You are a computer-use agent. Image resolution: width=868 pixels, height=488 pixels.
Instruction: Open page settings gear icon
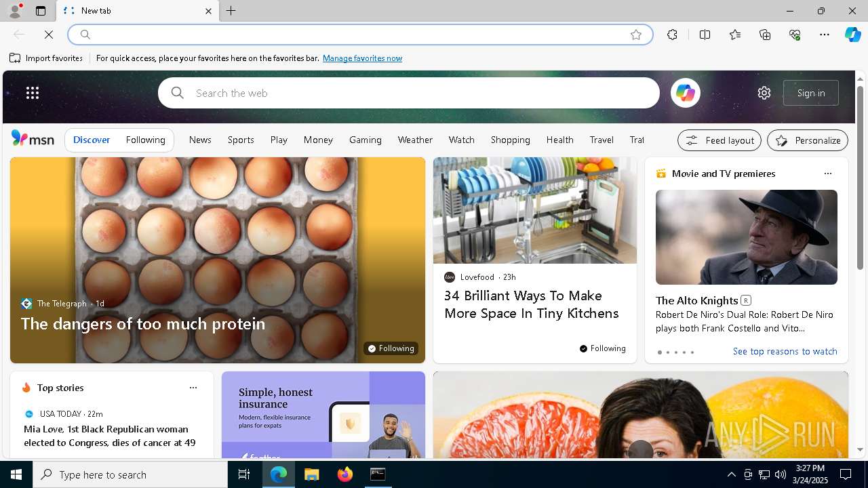point(764,93)
